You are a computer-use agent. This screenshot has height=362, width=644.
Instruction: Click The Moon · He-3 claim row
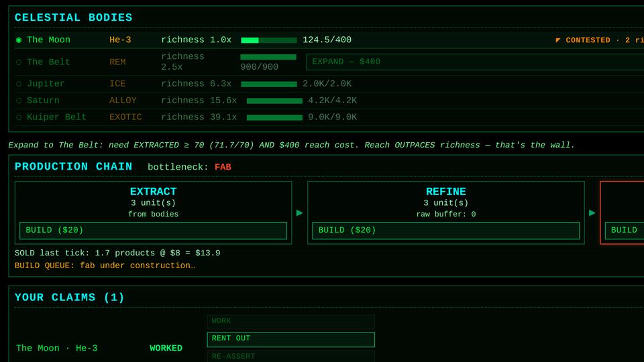point(56,348)
